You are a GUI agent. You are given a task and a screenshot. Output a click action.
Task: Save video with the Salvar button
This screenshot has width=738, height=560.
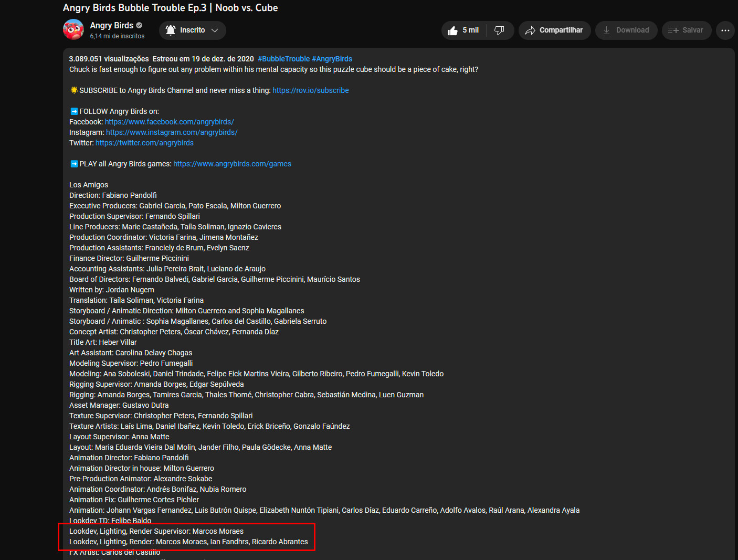(687, 30)
